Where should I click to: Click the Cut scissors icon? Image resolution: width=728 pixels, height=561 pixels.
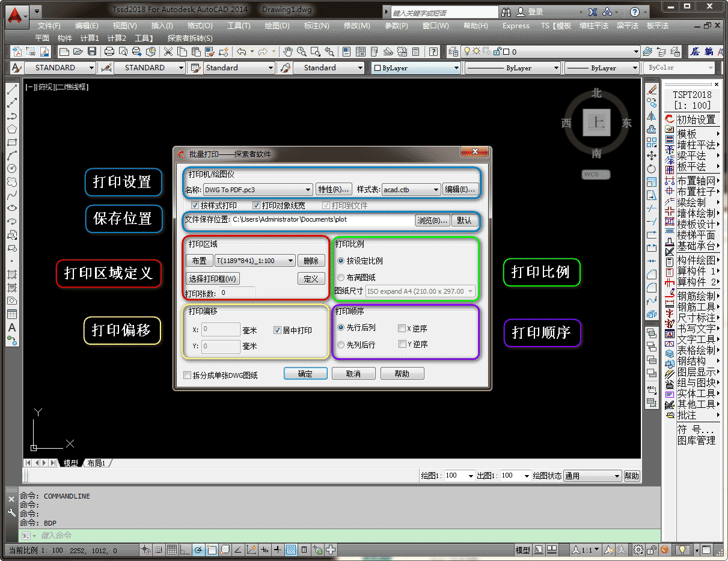pyautogui.click(x=168, y=52)
